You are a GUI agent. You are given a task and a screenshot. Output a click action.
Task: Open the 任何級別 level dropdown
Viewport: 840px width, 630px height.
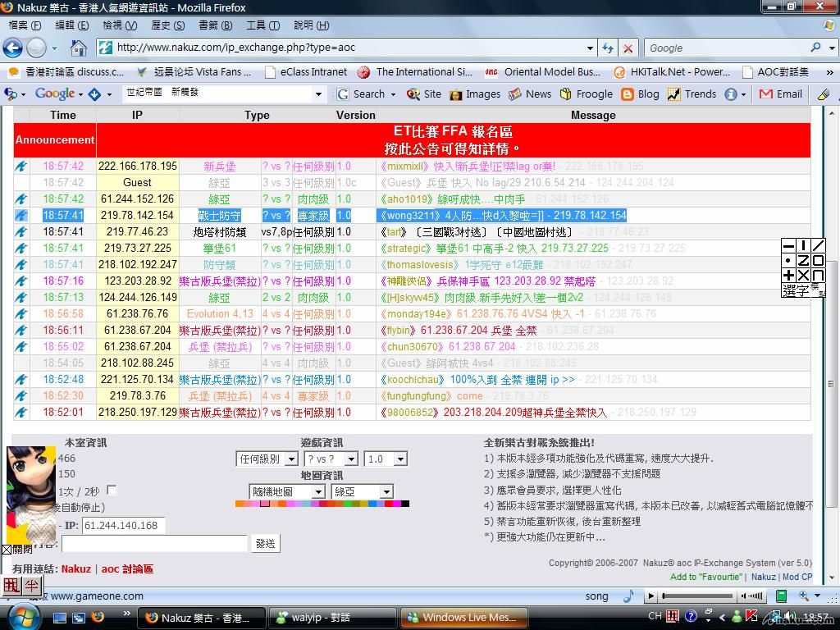click(x=267, y=459)
